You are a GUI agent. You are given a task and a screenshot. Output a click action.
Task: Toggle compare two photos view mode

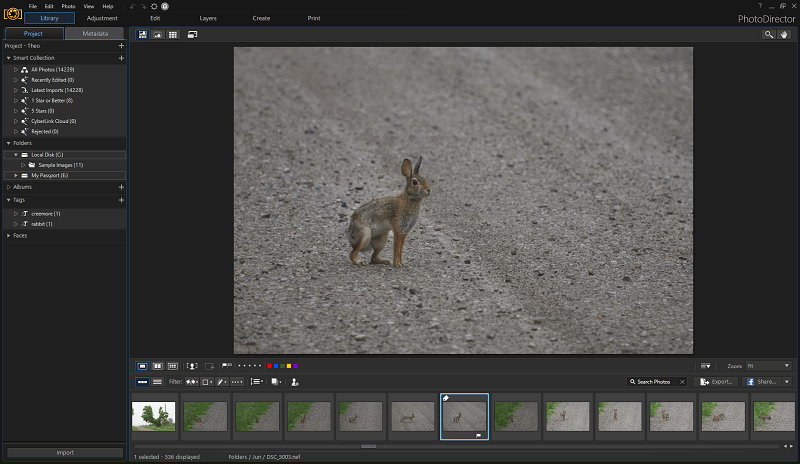point(158,366)
